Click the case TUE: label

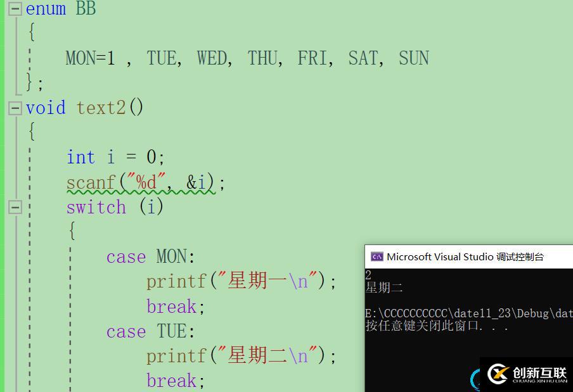[x=150, y=331]
